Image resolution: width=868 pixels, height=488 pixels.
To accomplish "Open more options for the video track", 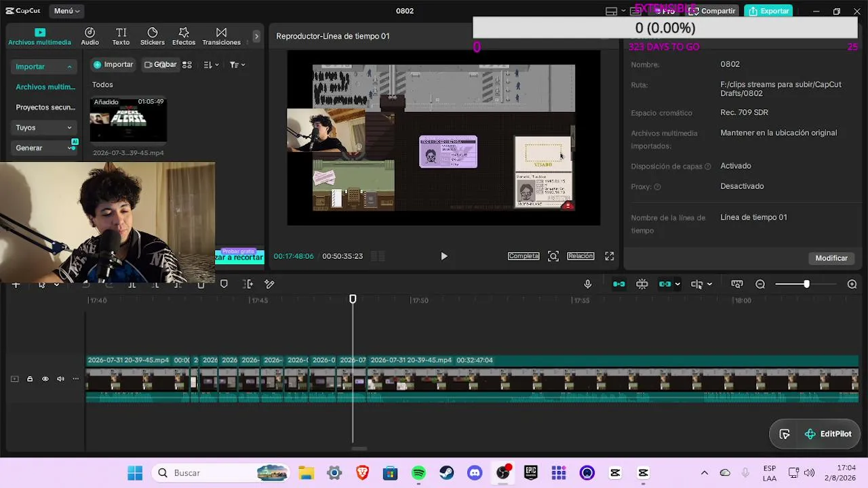I will [x=76, y=379].
